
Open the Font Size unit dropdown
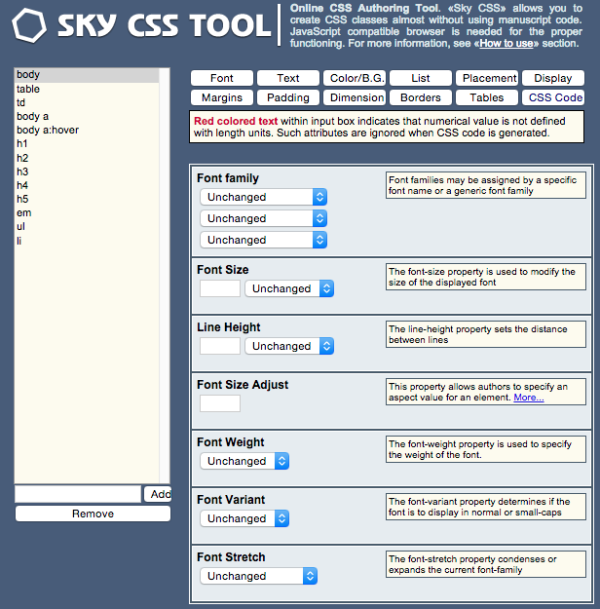(x=289, y=289)
